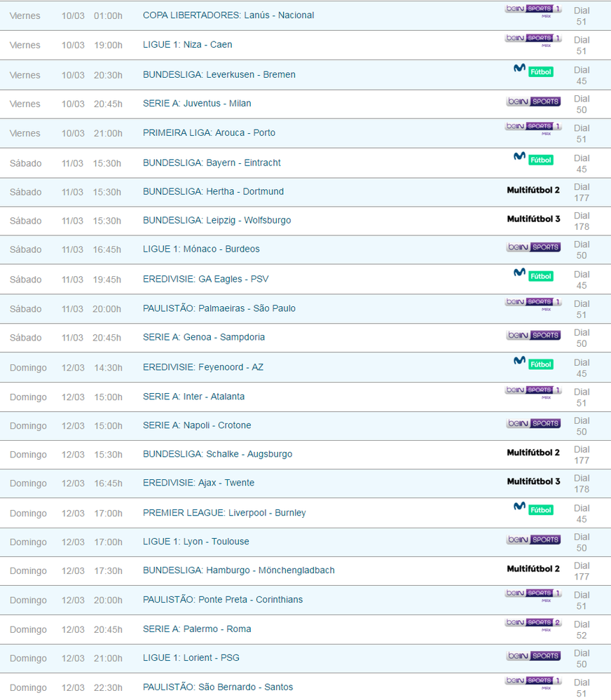The height and width of the screenshot is (700, 611).
Task: Click Multifútbol 3 logo for Leipzig - Wolfsburgo
Action: pos(533,219)
